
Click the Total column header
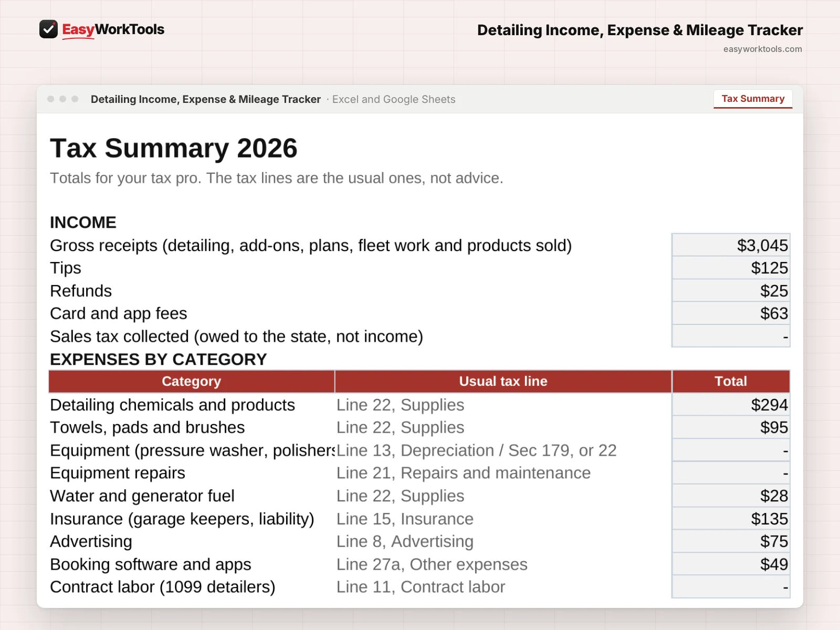731,382
